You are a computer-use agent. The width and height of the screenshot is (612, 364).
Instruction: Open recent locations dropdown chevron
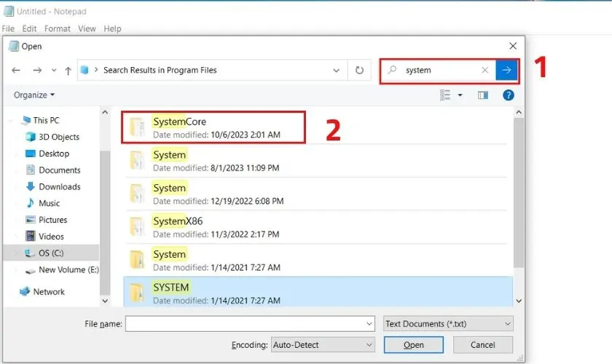(x=54, y=70)
